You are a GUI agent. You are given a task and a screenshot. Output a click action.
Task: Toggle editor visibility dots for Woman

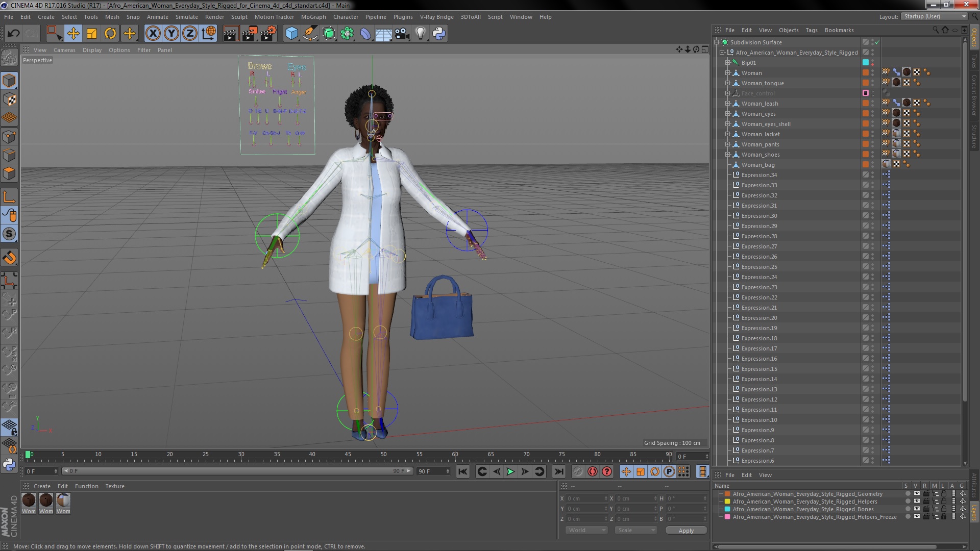[x=872, y=73]
